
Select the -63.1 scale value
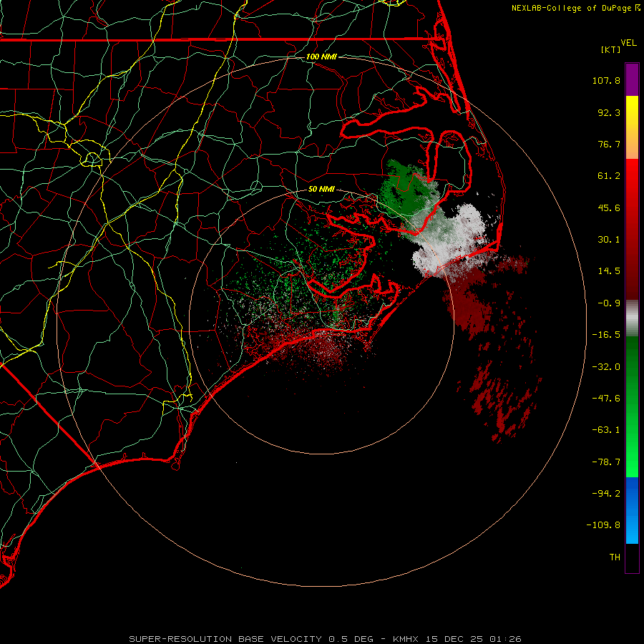click(606, 430)
